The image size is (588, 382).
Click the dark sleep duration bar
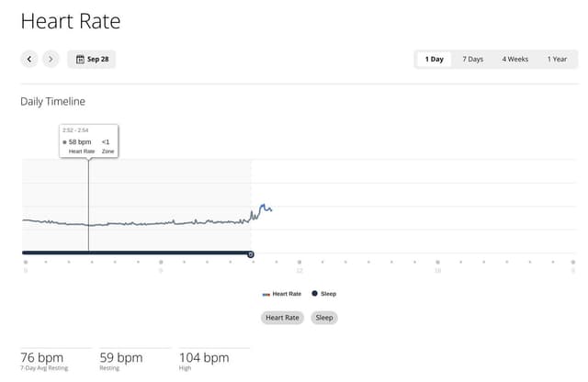[x=138, y=253]
